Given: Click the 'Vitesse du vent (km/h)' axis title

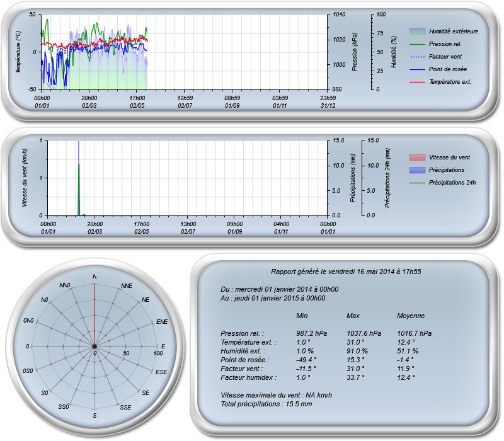Looking at the screenshot, I should tap(25, 178).
